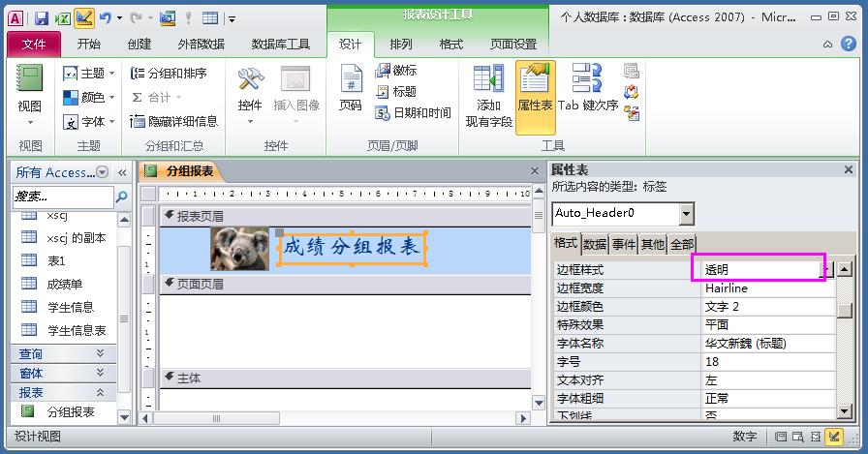The image size is (868, 454).
Task: Expand the 窗体 (Forms) group
Action: click(64, 373)
